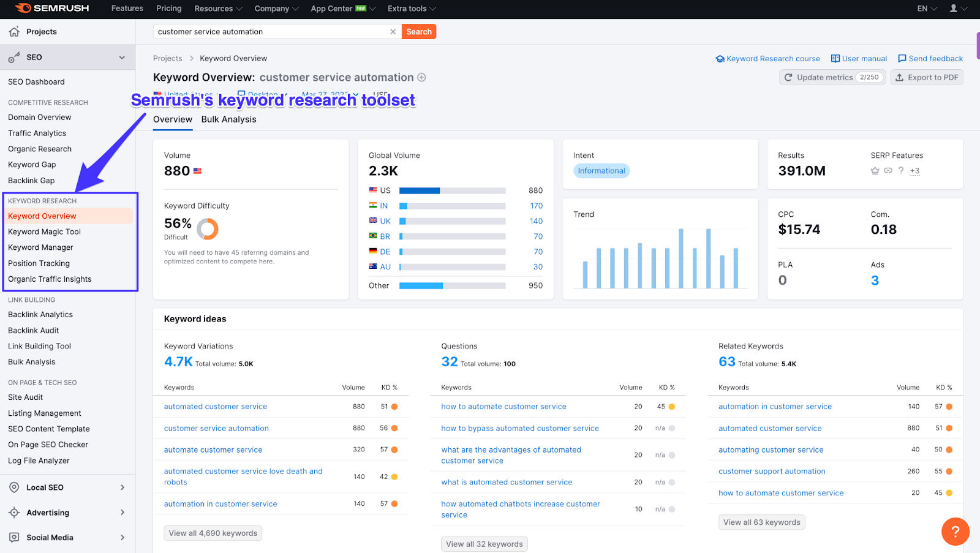Open Backlink Analytics in sidebar
Viewport: 980px width, 553px height.
pyautogui.click(x=40, y=315)
